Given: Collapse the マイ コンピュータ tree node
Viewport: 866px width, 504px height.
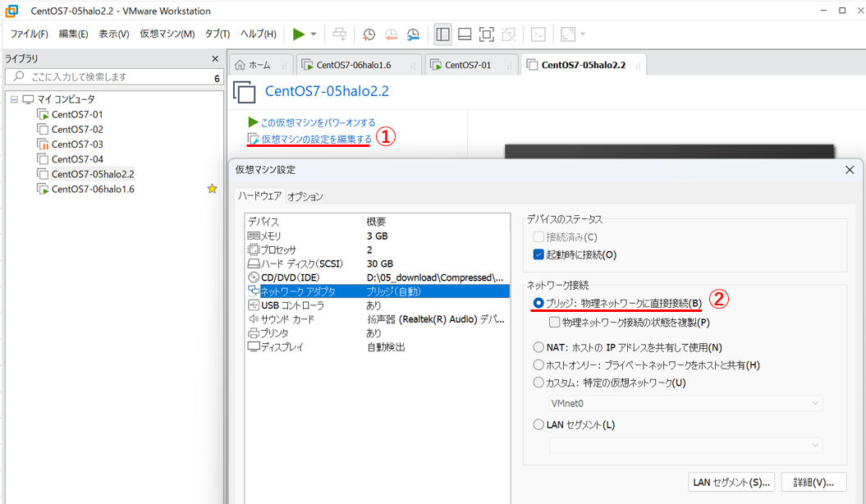Looking at the screenshot, I should [x=14, y=99].
